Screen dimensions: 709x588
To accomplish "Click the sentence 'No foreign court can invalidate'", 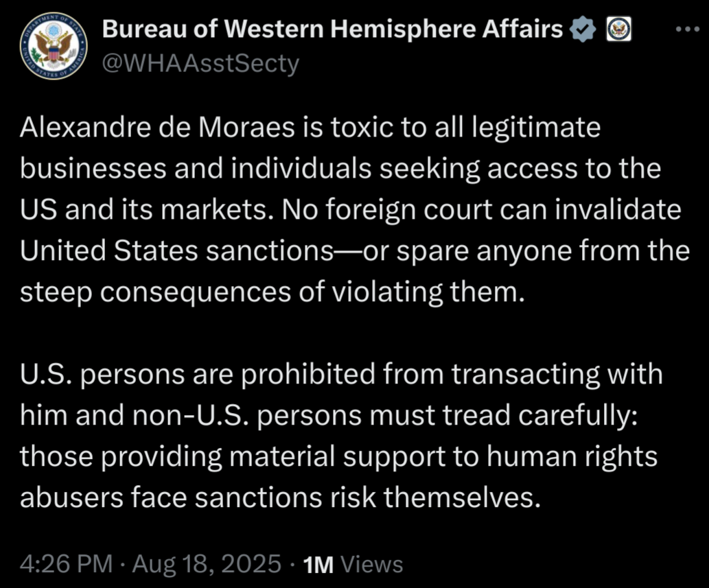I will pyautogui.click(x=482, y=210).
